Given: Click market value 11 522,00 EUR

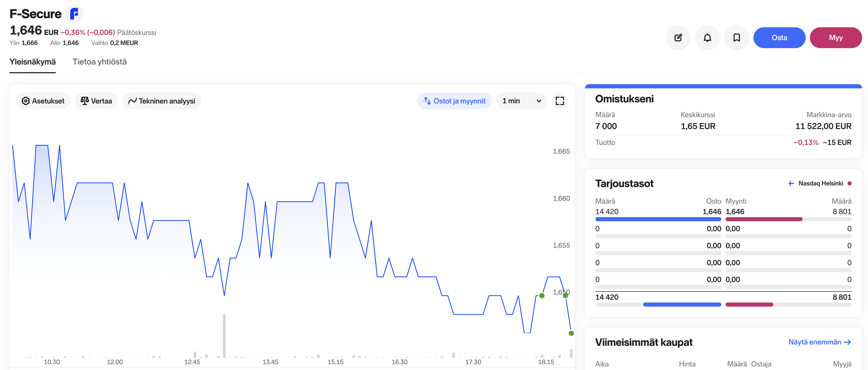Looking at the screenshot, I should pos(823,126).
